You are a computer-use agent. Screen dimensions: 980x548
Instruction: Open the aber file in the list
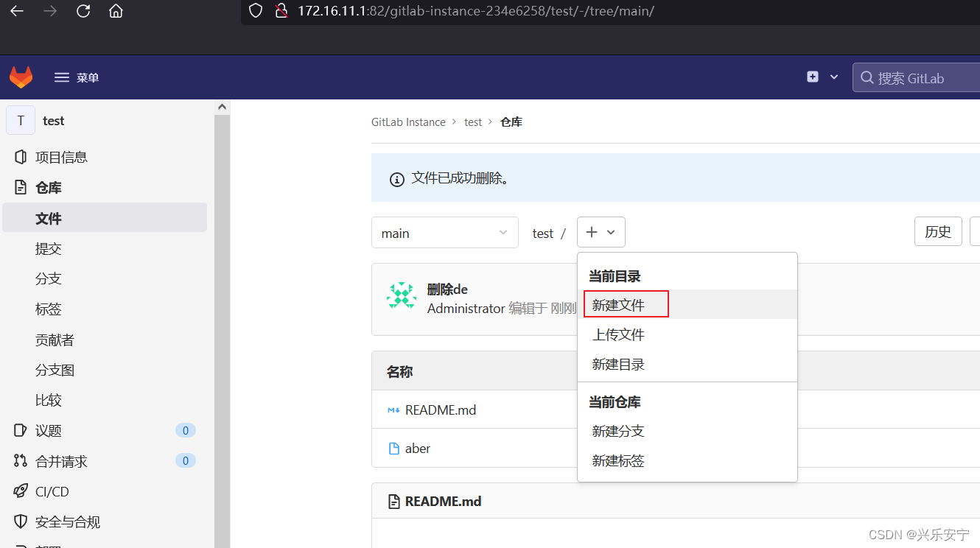[x=418, y=448]
